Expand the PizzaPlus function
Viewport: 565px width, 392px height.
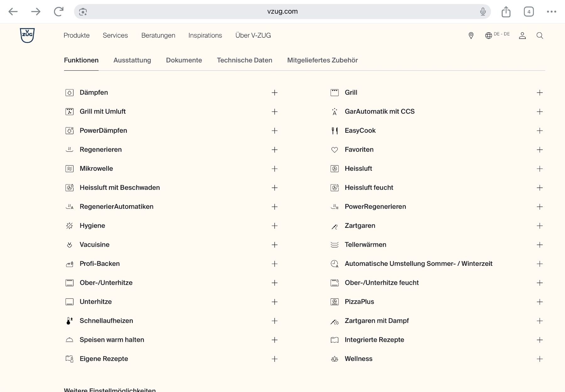coord(540,302)
